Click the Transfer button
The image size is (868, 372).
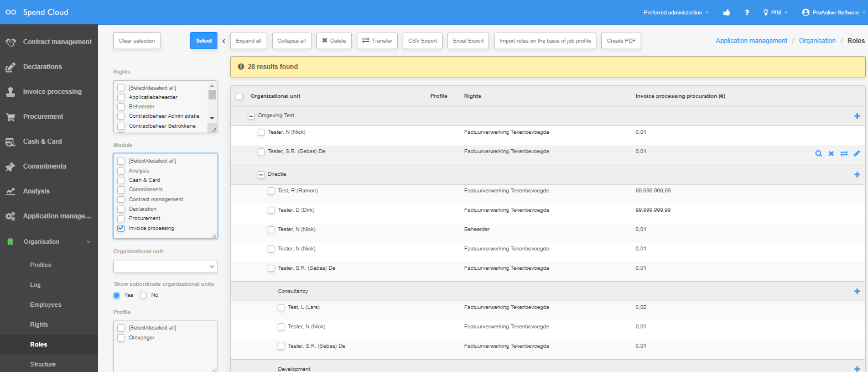[377, 41]
